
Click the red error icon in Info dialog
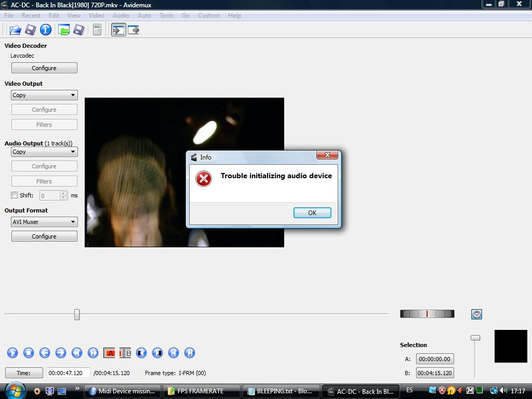[204, 179]
